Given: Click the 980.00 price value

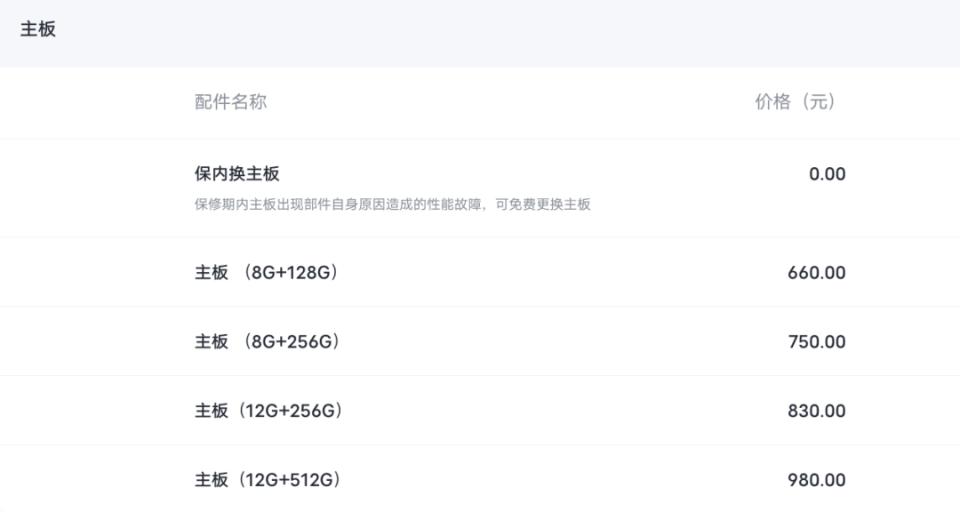Looking at the screenshot, I should (x=817, y=480).
